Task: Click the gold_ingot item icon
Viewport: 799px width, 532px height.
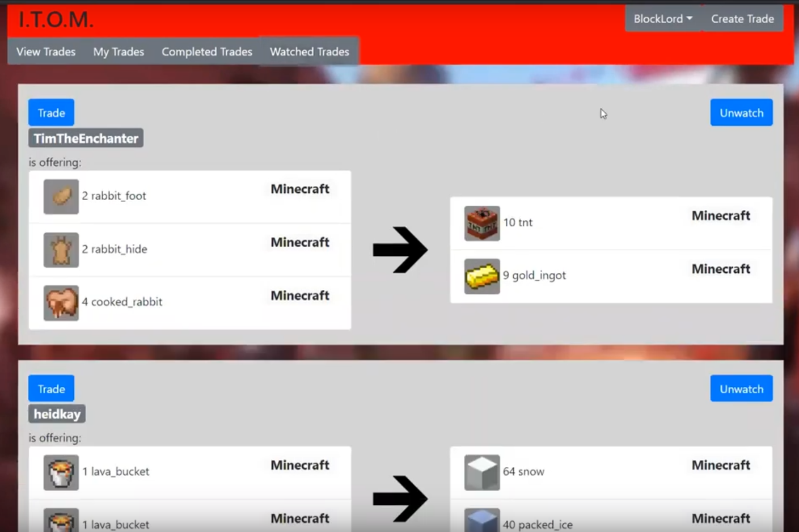Action: click(x=482, y=276)
